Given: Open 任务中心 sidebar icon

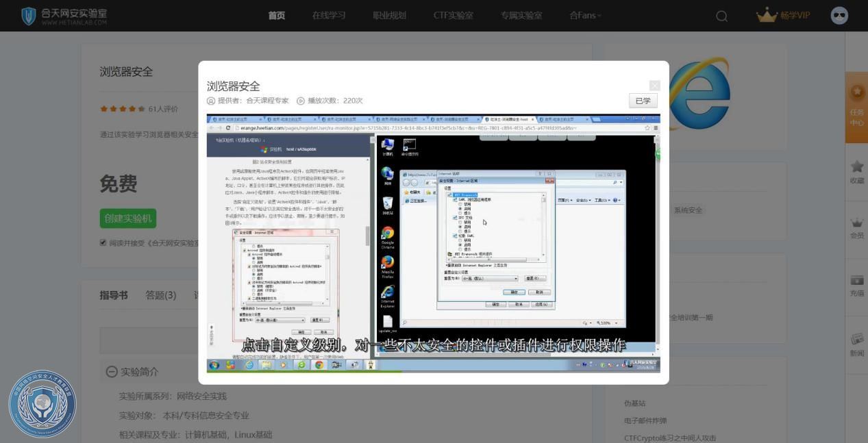Looking at the screenshot, I should (x=856, y=107).
